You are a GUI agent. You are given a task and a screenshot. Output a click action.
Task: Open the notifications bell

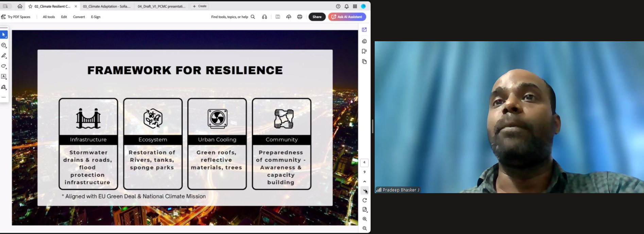coord(346,6)
